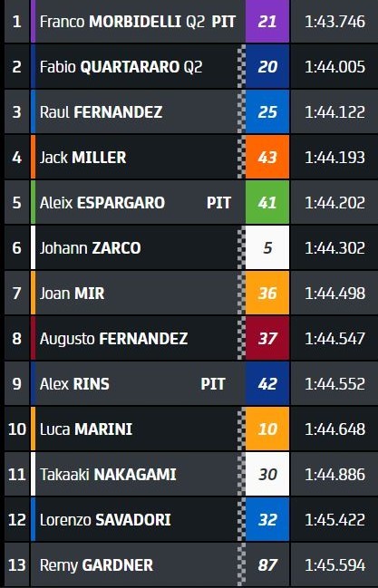Click the checkered flag icon beside Fabio Quartararo
This screenshot has width=378, height=588.
(x=242, y=67)
